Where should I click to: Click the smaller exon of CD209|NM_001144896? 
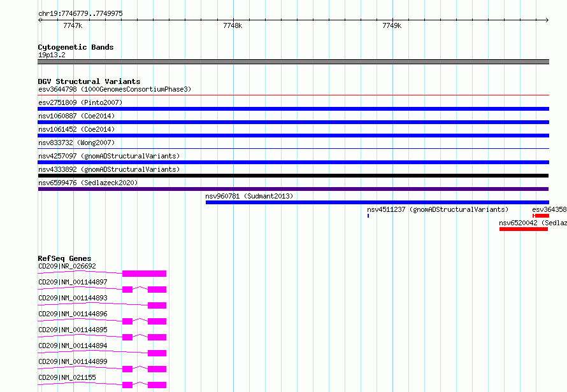click(x=127, y=321)
